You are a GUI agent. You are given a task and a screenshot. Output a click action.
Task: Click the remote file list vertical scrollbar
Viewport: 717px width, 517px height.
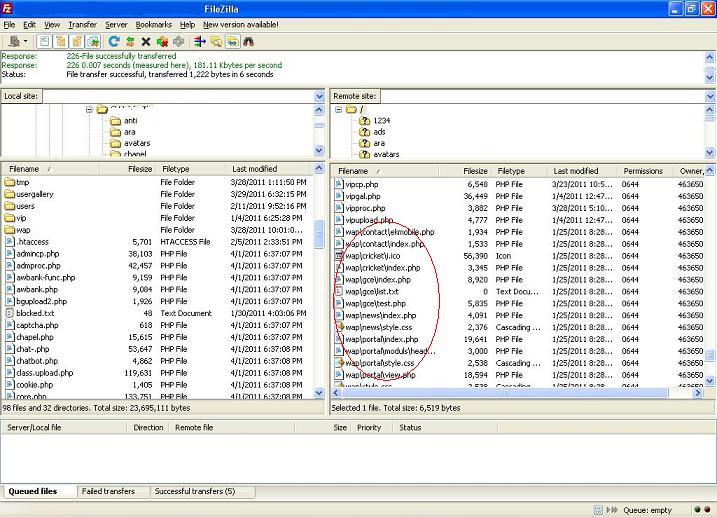pos(710,280)
